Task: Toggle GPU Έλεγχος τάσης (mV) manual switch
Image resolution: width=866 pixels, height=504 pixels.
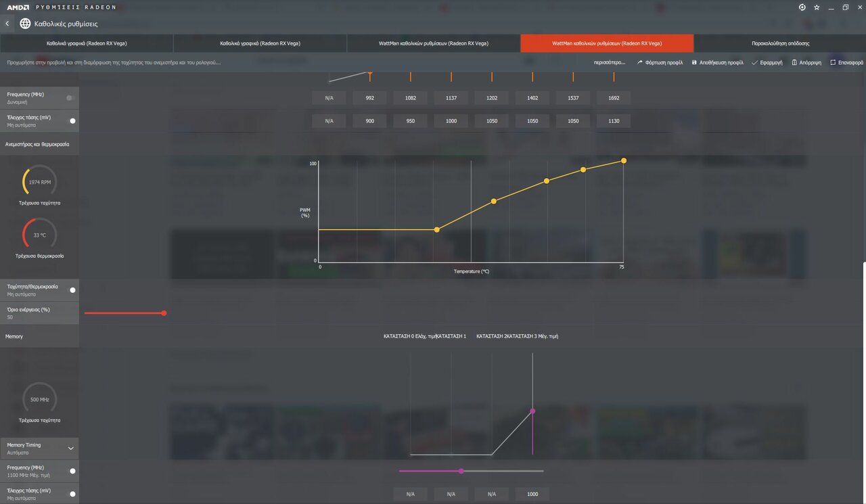Action: point(72,121)
